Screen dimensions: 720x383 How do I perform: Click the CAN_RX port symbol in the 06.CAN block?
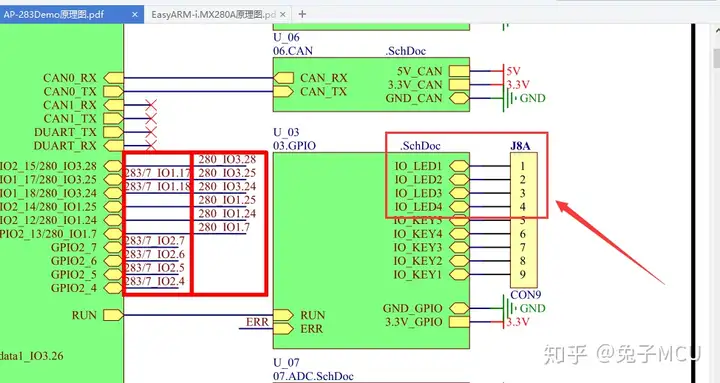click(283, 78)
